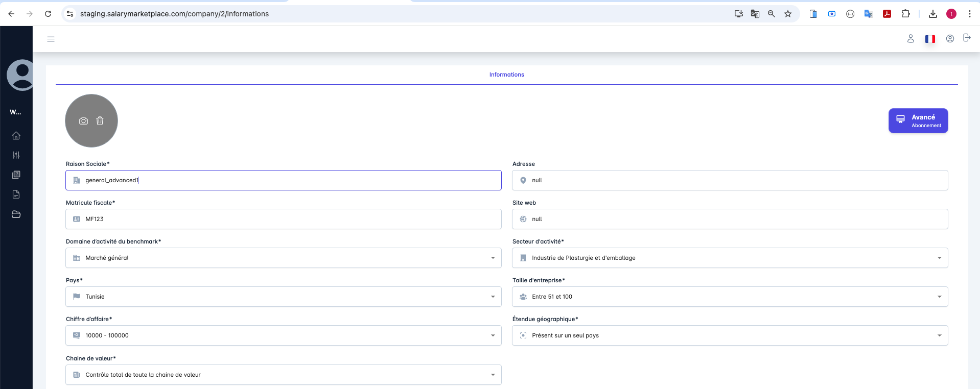
Task: Click the Avancé Abonnement button
Action: pyautogui.click(x=918, y=121)
